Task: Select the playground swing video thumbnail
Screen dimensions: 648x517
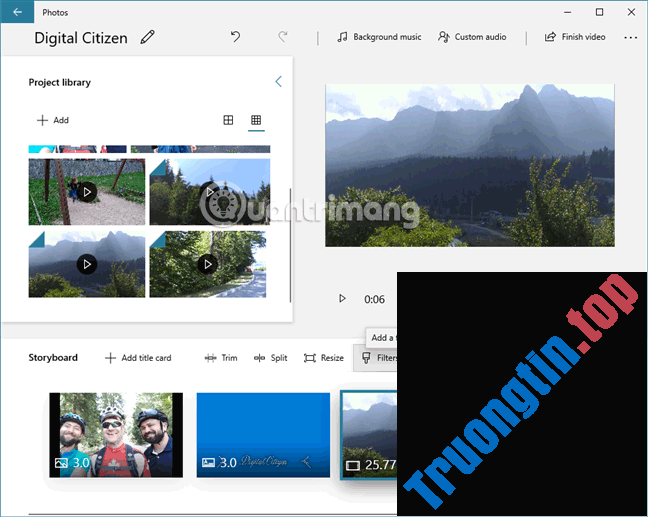Action: pos(87,192)
